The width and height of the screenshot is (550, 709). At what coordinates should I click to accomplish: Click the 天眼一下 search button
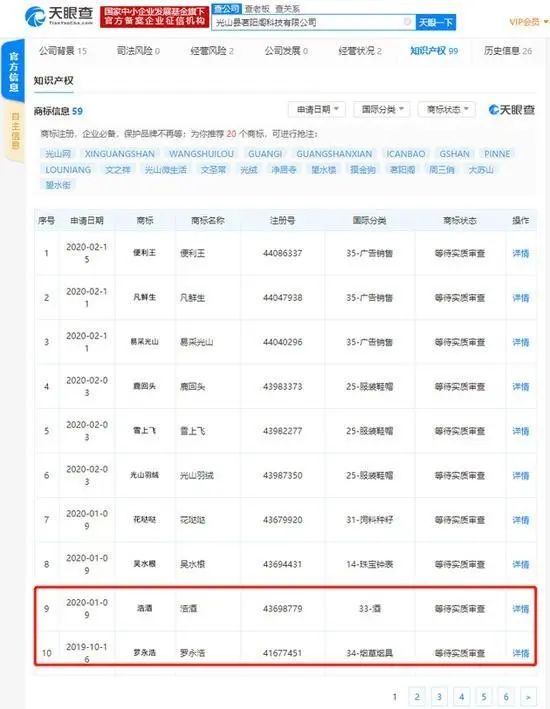coord(436,22)
